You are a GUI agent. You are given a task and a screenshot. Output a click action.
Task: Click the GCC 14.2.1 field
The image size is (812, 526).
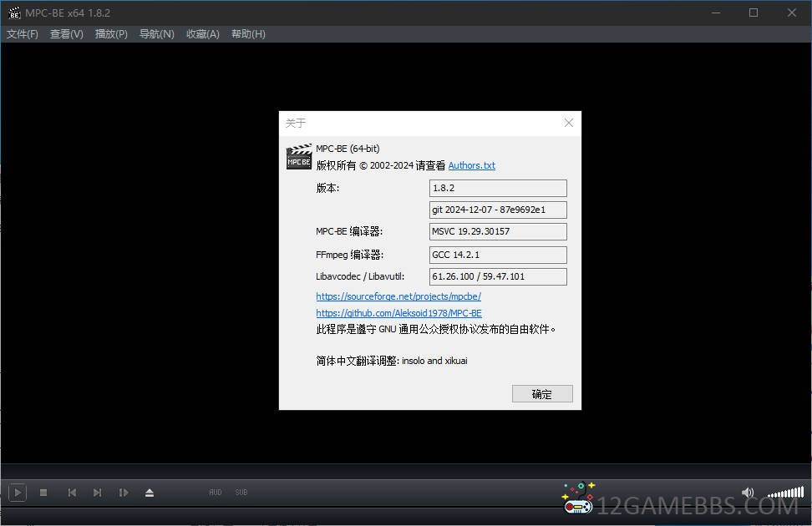498,255
